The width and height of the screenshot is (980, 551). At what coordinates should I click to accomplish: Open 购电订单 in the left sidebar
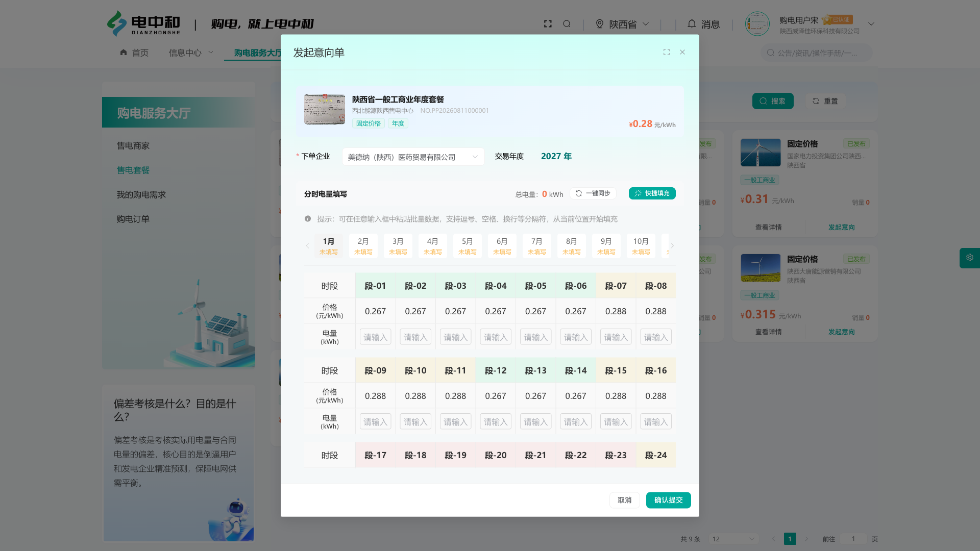(133, 219)
